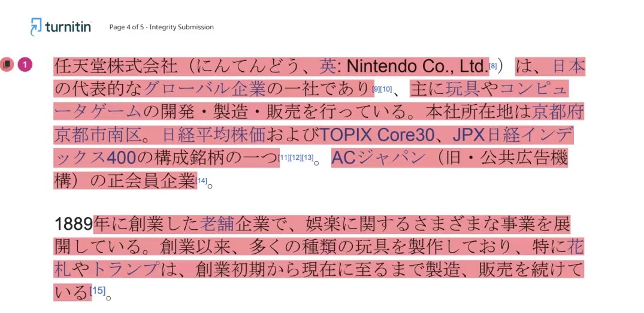
Task: Click the text （旧・公共広告機
Action: click(x=501, y=157)
